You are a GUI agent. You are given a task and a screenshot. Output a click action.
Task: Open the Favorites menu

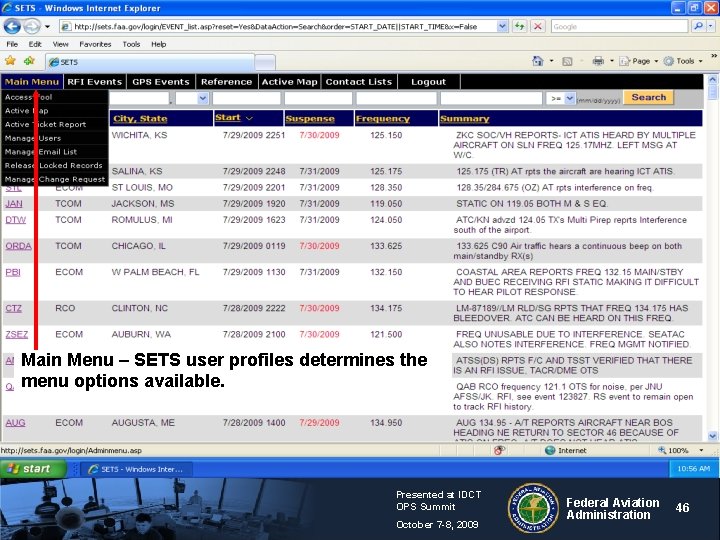click(95, 44)
